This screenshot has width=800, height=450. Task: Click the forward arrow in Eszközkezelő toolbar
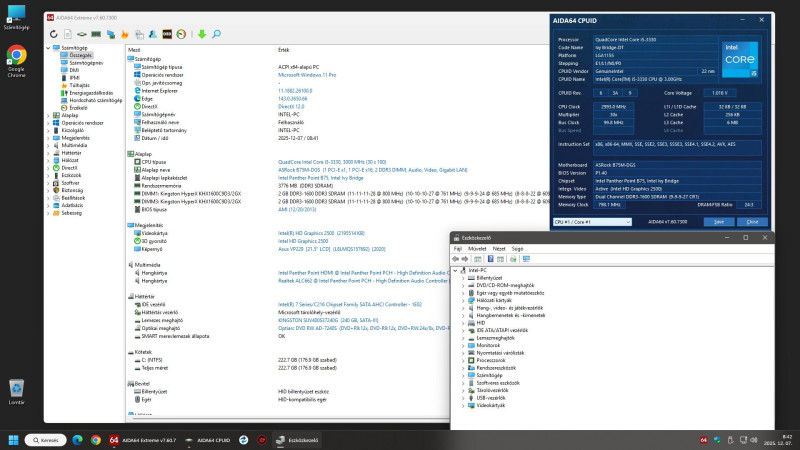(465, 259)
